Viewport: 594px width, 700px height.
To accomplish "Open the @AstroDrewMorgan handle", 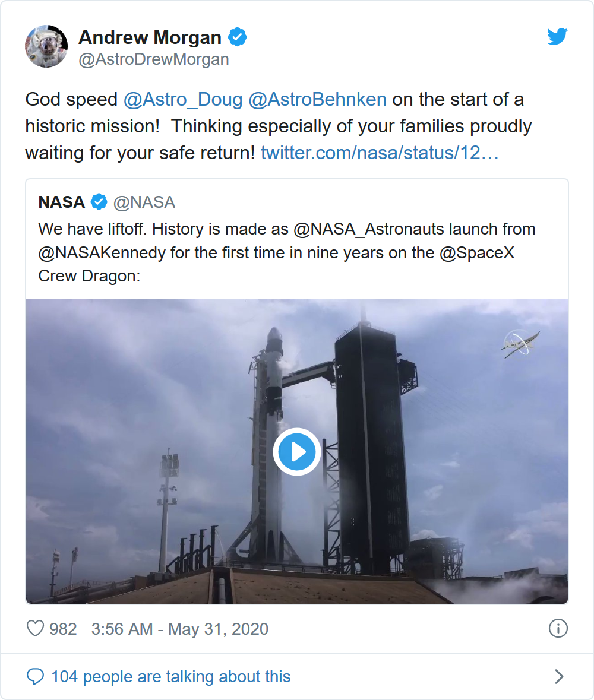I will coord(153,59).
